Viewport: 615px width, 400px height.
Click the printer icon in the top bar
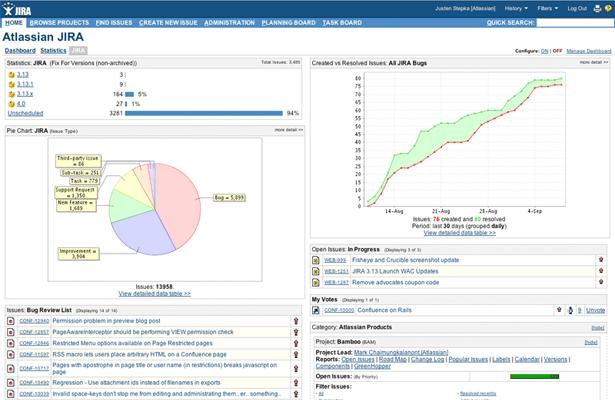pyautogui.click(x=597, y=9)
